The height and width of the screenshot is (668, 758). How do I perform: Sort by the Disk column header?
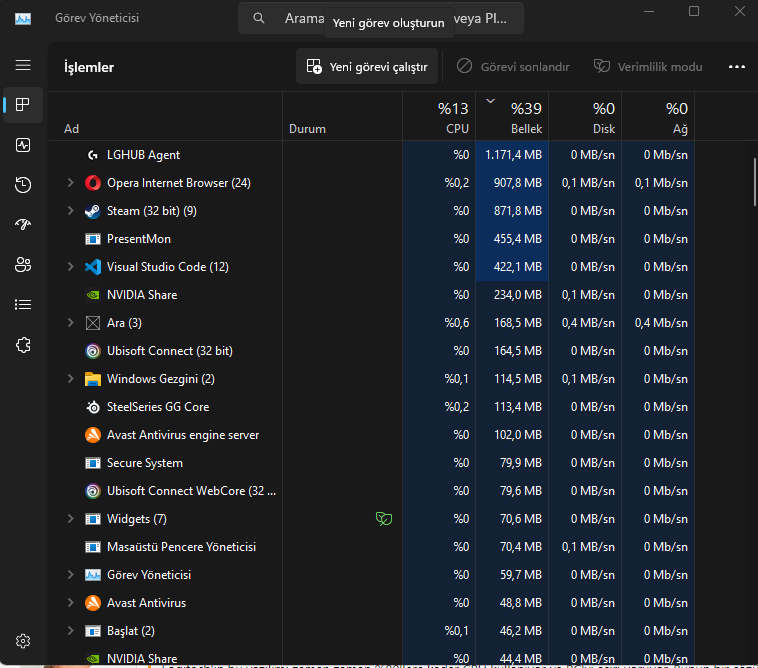[x=585, y=116]
